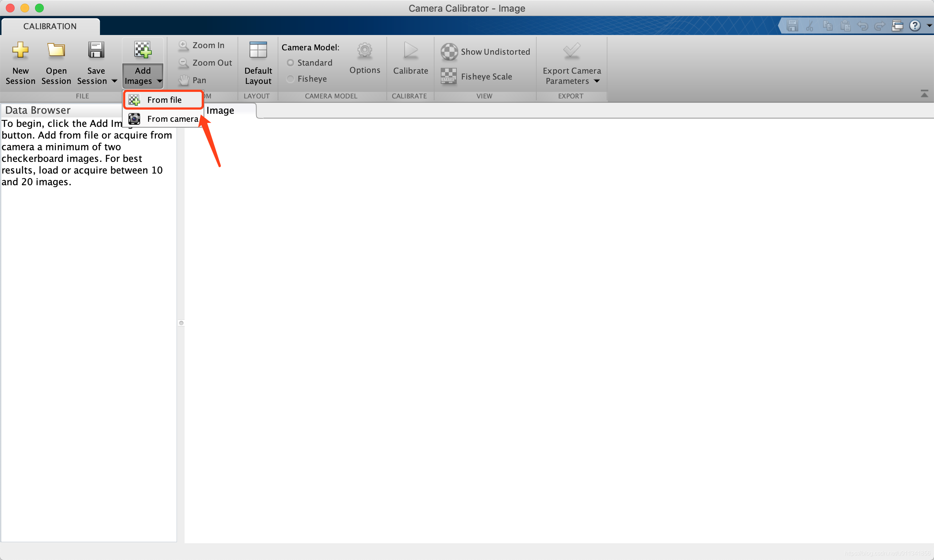Click the Show Undistorted icon
The width and height of the screenshot is (934, 560).
[x=449, y=52]
